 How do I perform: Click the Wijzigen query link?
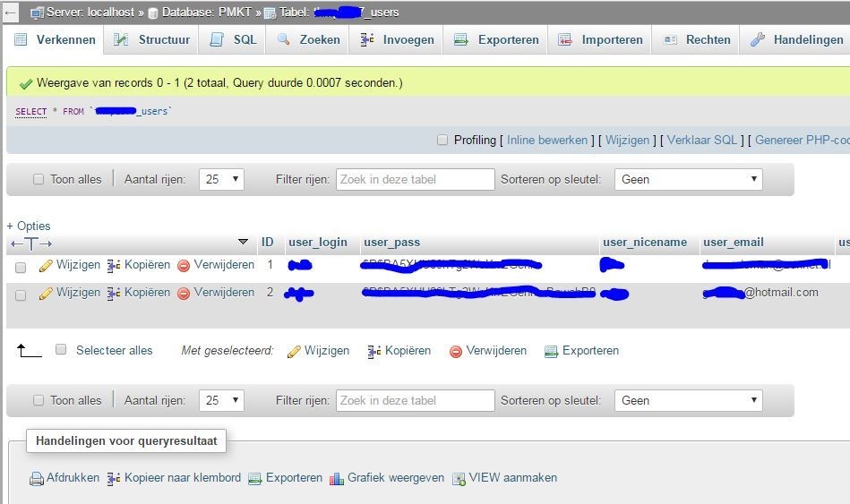click(x=627, y=140)
